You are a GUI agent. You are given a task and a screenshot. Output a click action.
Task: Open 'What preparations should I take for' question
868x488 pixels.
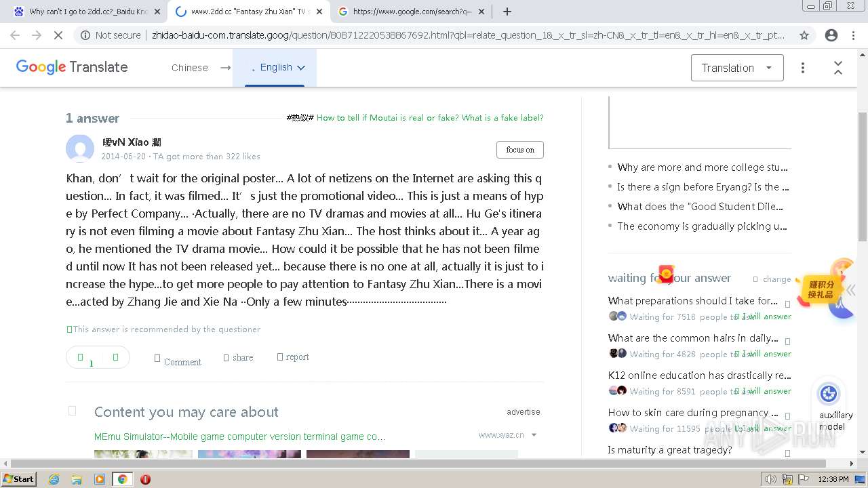[692, 301]
